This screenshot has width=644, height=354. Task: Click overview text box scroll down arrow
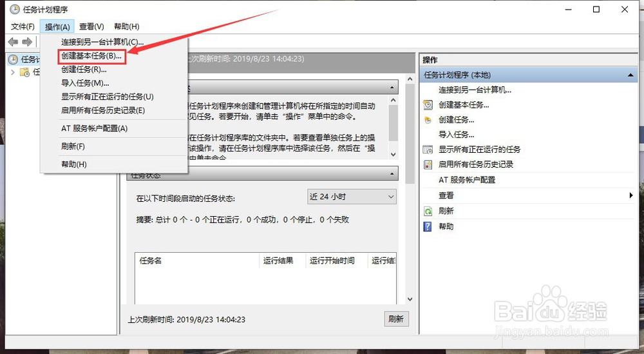click(x=393, y=154)
